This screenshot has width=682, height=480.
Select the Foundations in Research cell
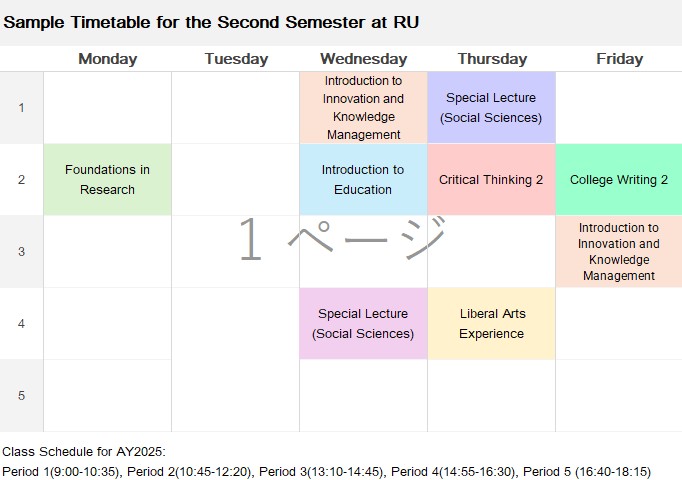tap(107, 180)
